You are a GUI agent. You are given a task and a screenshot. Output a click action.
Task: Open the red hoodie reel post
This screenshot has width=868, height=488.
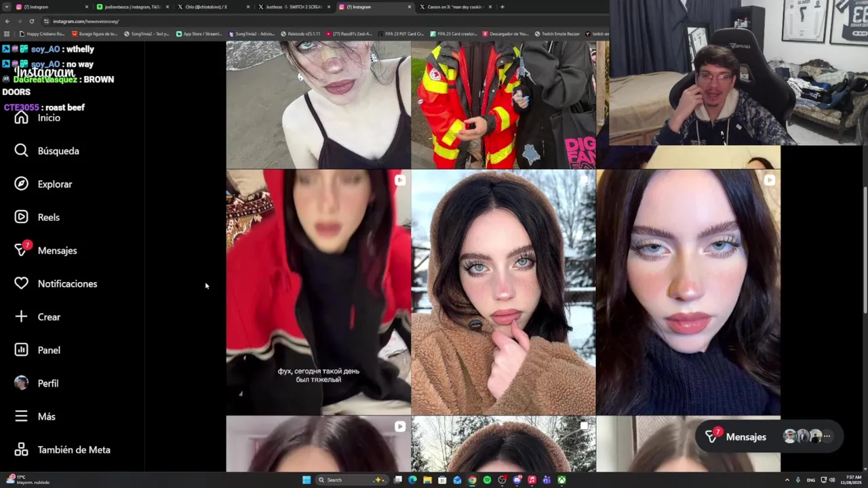coord(319,292)
